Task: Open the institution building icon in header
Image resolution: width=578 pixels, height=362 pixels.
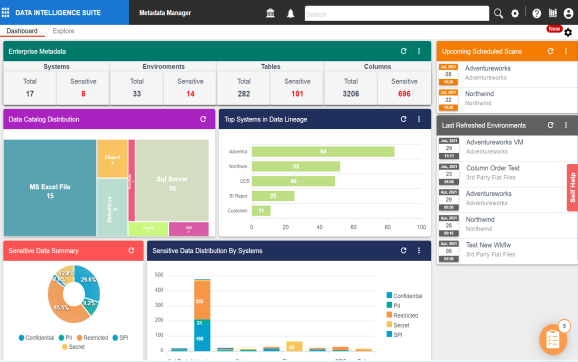Action: pyautogui.click(x=270, y=13)
